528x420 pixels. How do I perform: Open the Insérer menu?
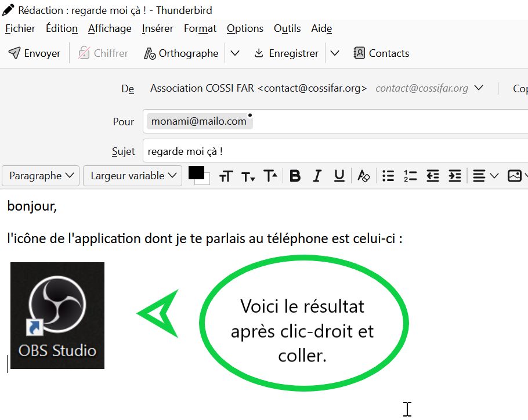[157, 28]
